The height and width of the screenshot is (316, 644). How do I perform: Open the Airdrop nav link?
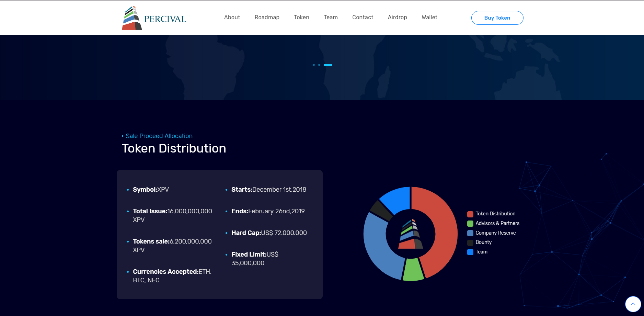(398, 17)
